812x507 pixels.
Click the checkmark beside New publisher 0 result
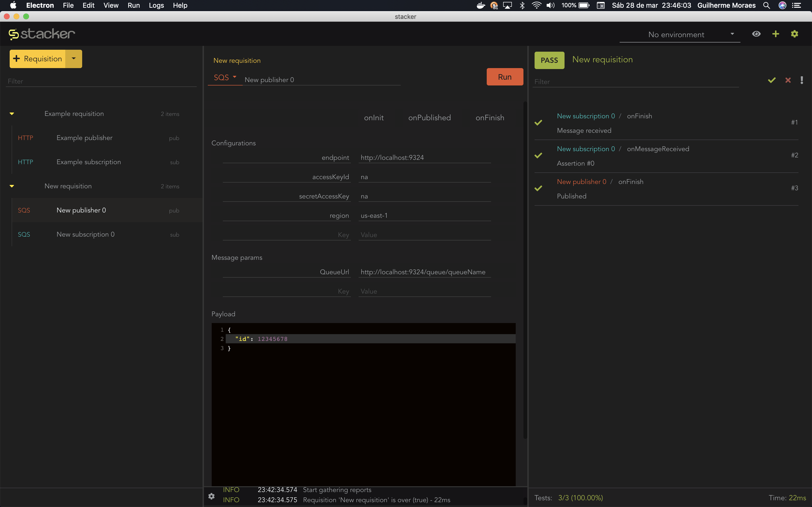coord(538,189)
